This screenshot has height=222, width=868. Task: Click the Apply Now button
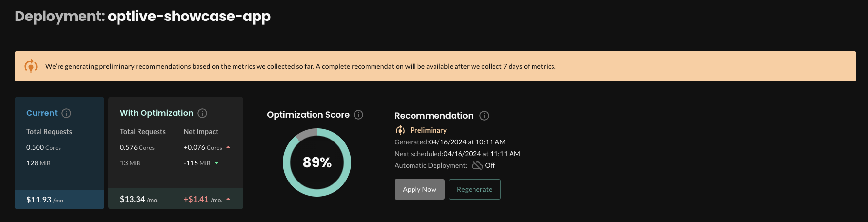point(419,189)
